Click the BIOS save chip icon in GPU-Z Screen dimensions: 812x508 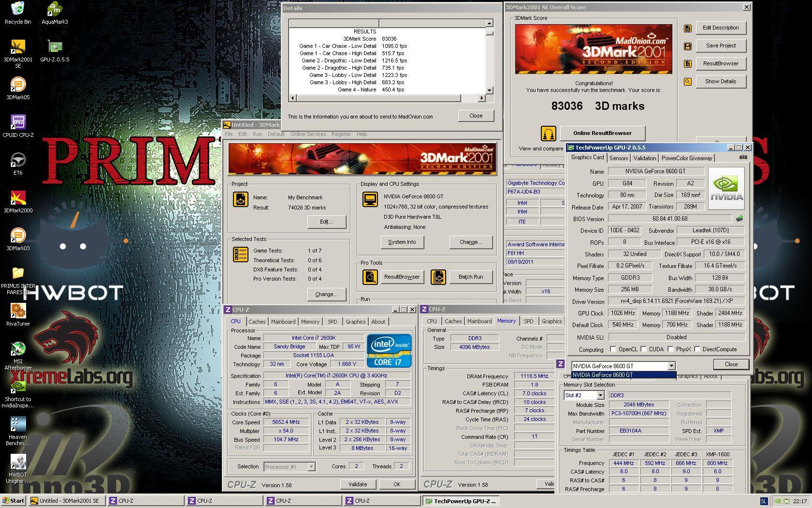click(739, 219)
